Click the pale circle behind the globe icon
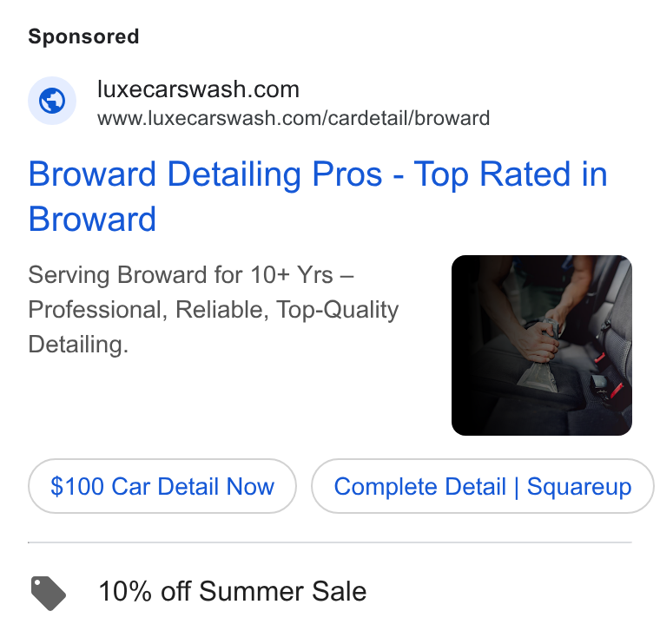The height and width of the screenshot is (644, 660). [x=52, y=101]
